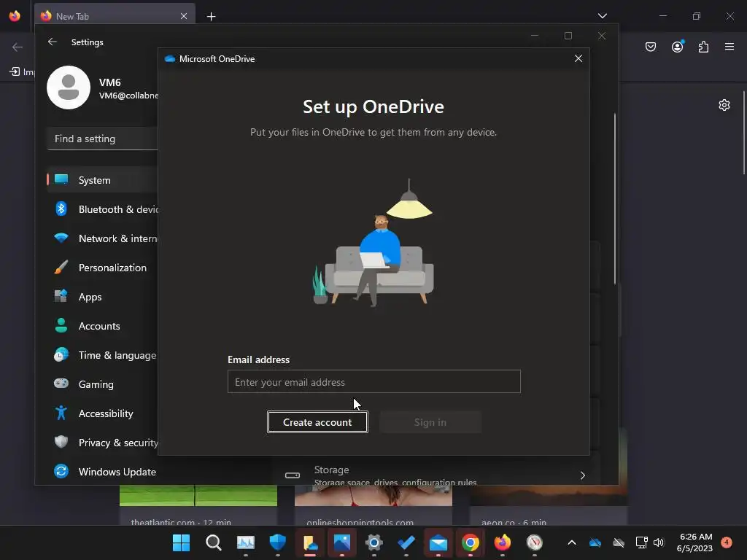This screenshot has height=560, width=747.
Task: Open the aeon.co article card
Action: pyautogui.click(x=549, y=505)
